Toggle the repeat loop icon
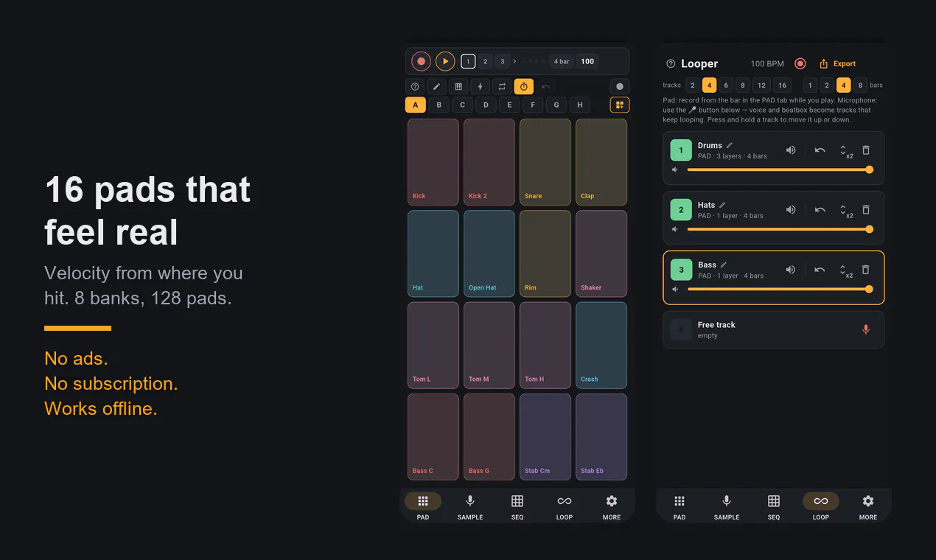The height and width of the screenshot is (560, 936). coord(502,86)
